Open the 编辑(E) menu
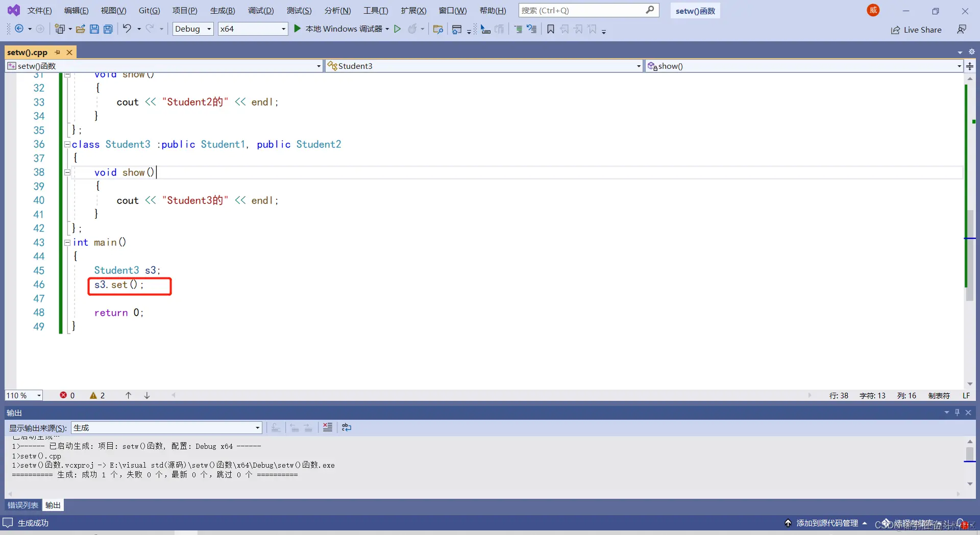 tap(76, 10)
